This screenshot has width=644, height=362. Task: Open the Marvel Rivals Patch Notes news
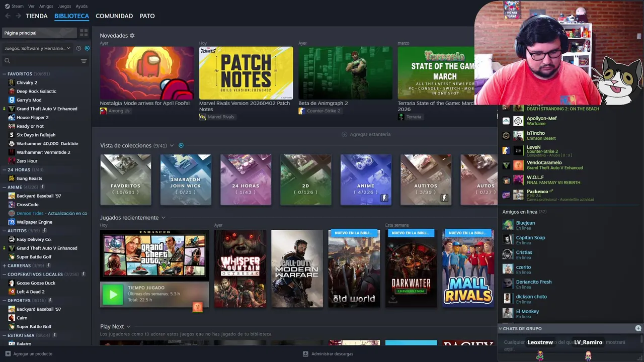pos(246,73)
